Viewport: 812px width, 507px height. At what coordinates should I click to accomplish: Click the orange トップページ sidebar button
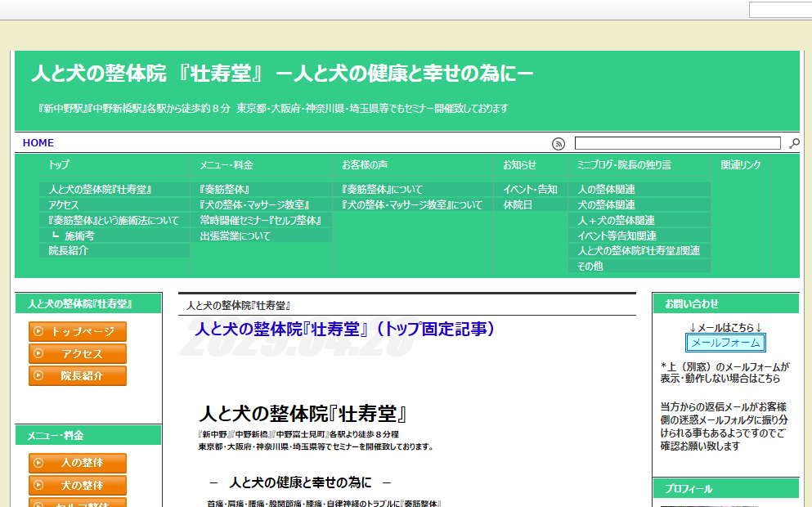pyautogui.click(x=78, y=331)
